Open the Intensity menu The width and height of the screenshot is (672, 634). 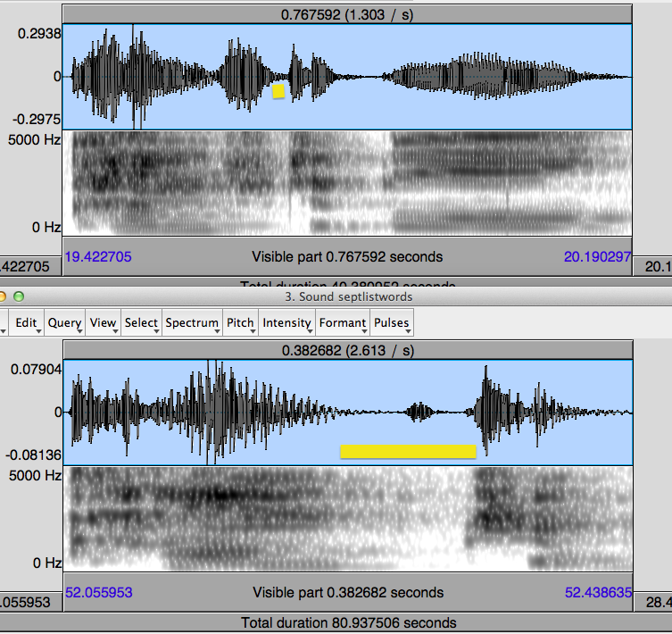click(286, 323)
